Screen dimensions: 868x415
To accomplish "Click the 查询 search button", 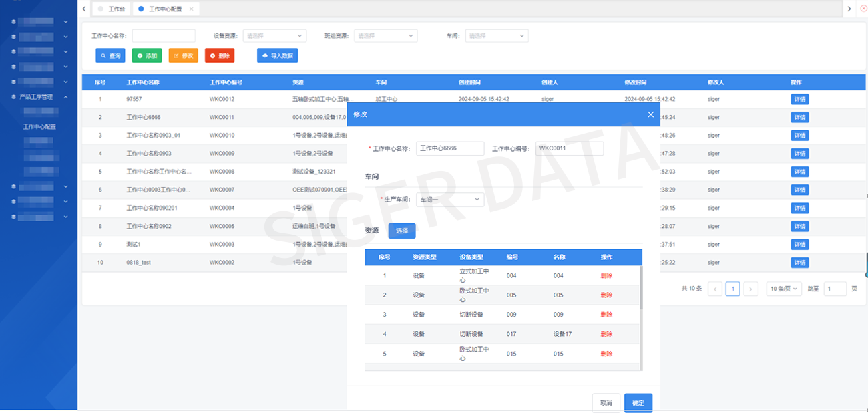I will click(110, 56).
